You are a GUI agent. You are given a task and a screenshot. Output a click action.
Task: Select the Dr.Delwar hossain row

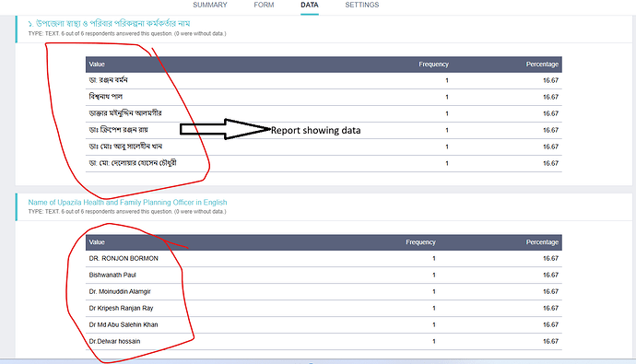click(x=324, y=342)
